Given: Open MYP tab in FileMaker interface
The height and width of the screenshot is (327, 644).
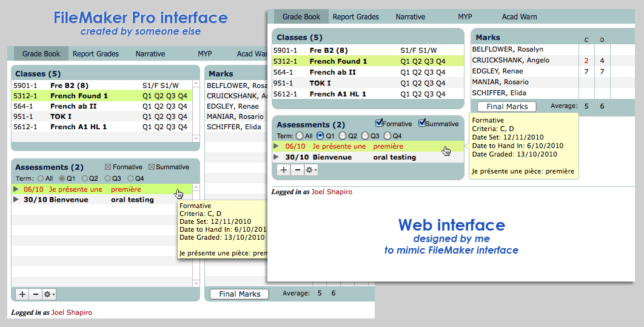Looking at the screenshot, I should (204, 54).
